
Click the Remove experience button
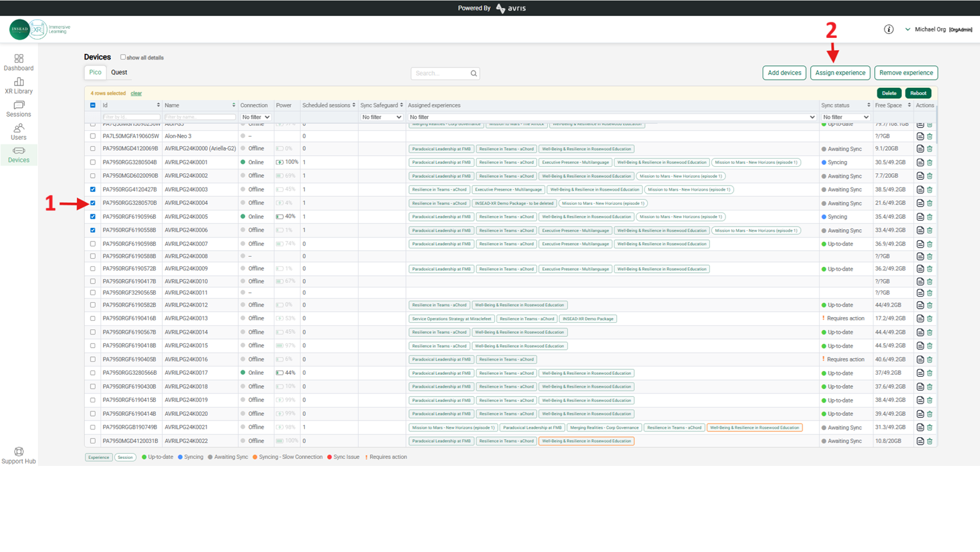(x=906, y=73)
